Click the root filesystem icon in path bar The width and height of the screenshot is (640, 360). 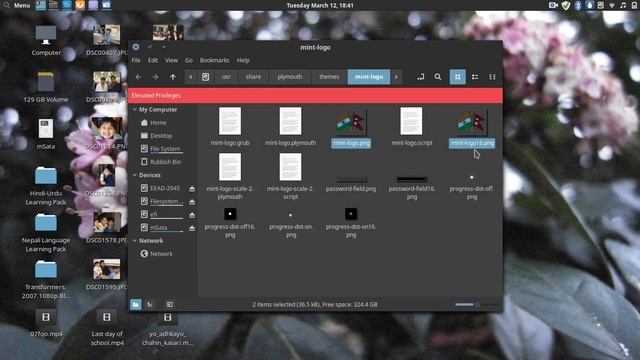pyautogui.click(x=205, y=77)
